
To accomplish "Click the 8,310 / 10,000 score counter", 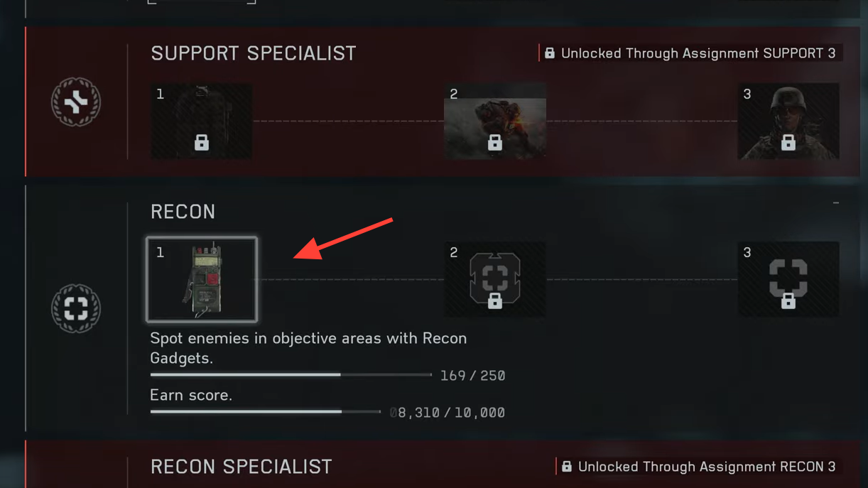I will click(x=447, y=413).
